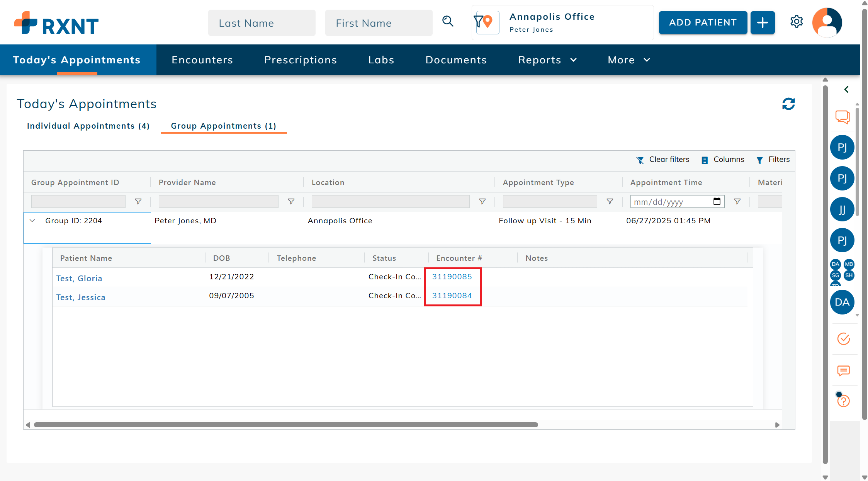The height and width of the screenshot is (481, 868).
Task: Click the ADD PATIENT button
Action: tap(703, 23)
